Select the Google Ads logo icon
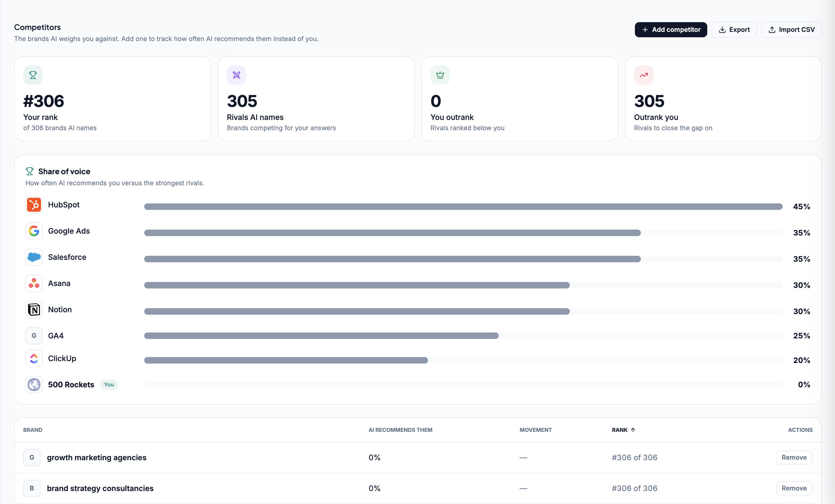This screenshot has width=835, height=504. click(x=34, y=231)
